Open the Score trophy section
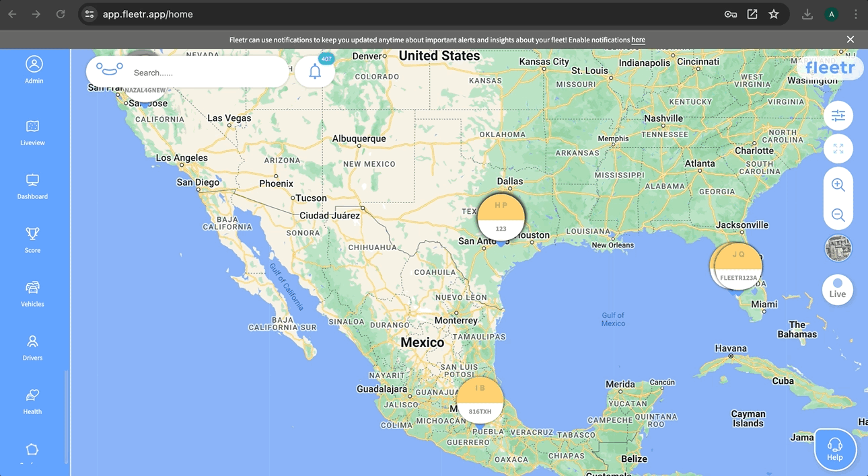 32,240
